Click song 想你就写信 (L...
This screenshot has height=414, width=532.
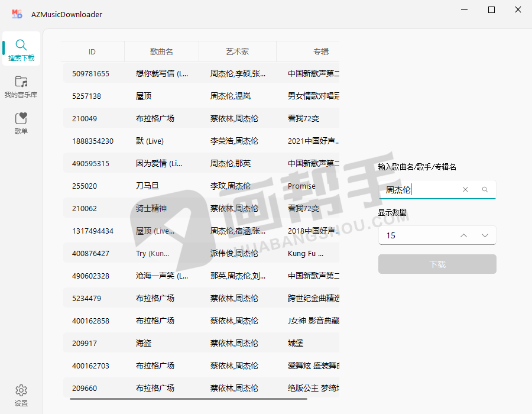(162, 73)
